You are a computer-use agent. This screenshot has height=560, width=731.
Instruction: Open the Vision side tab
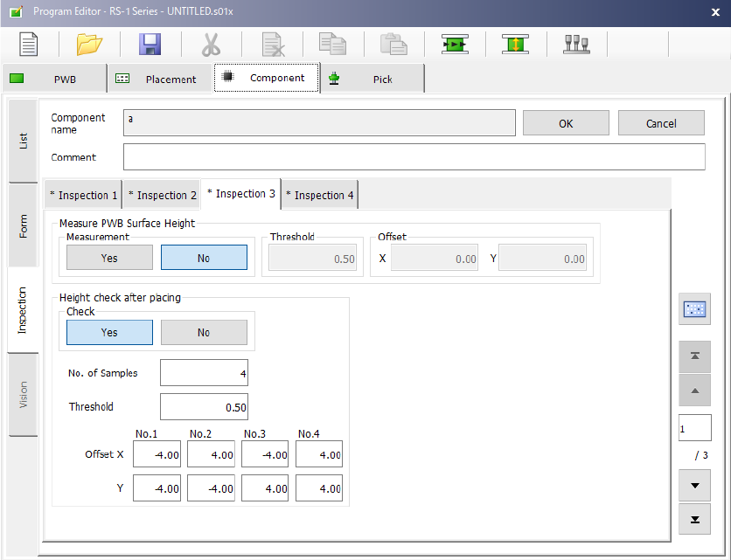pyautogui.click(x=23, y=395)
